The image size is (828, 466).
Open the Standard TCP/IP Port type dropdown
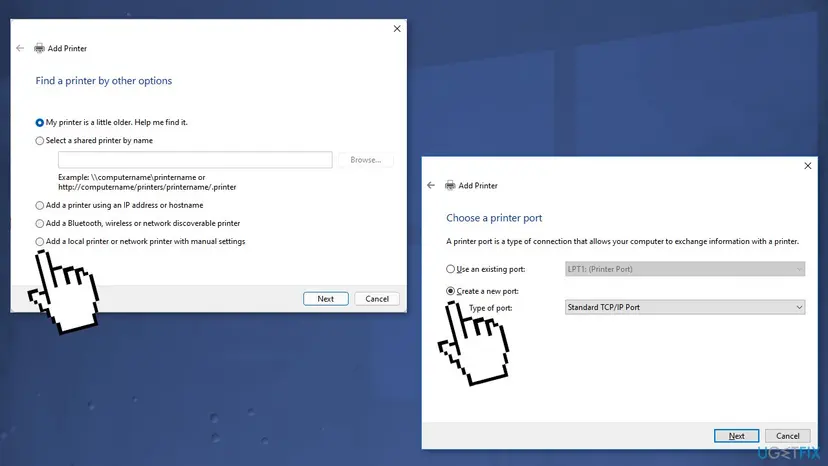click(685, 307)
